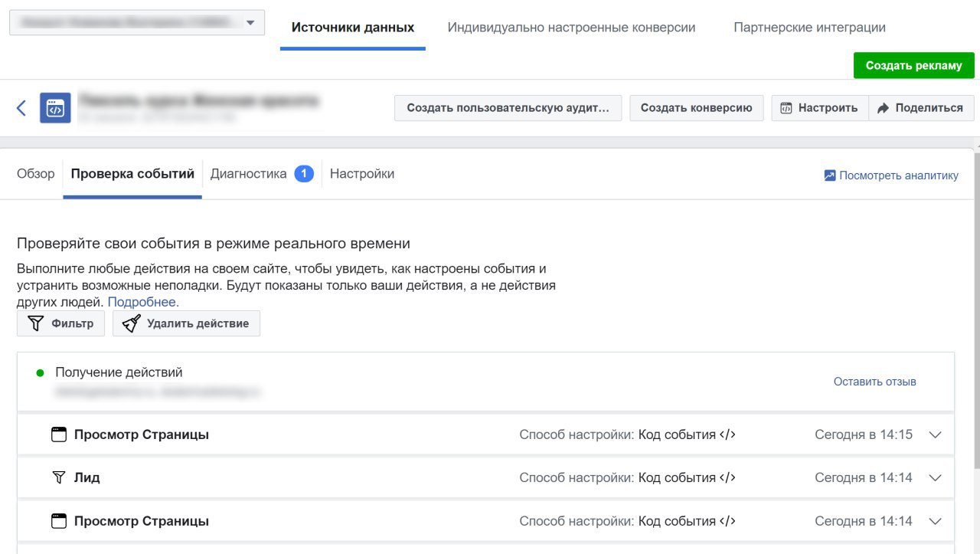Click the Настроить button
The height and width of the screenshot is (554, 980).
coord(820,108)
